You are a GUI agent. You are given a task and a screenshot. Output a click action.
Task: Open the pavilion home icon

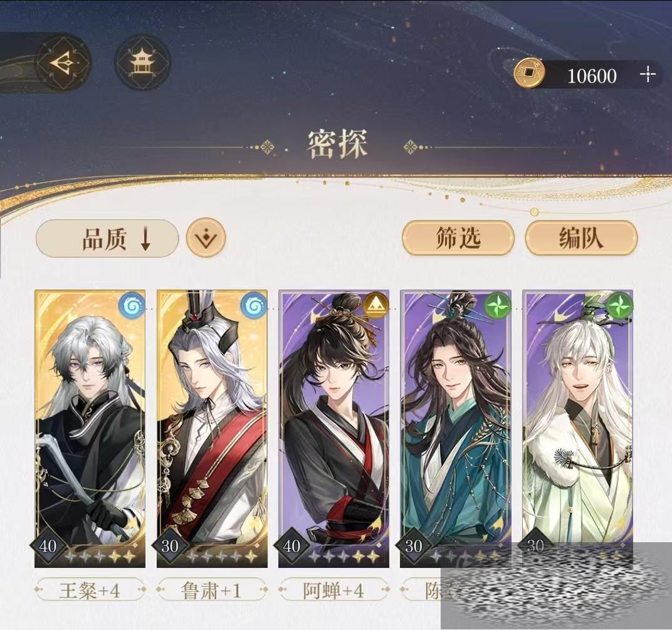tap(142, 63)
